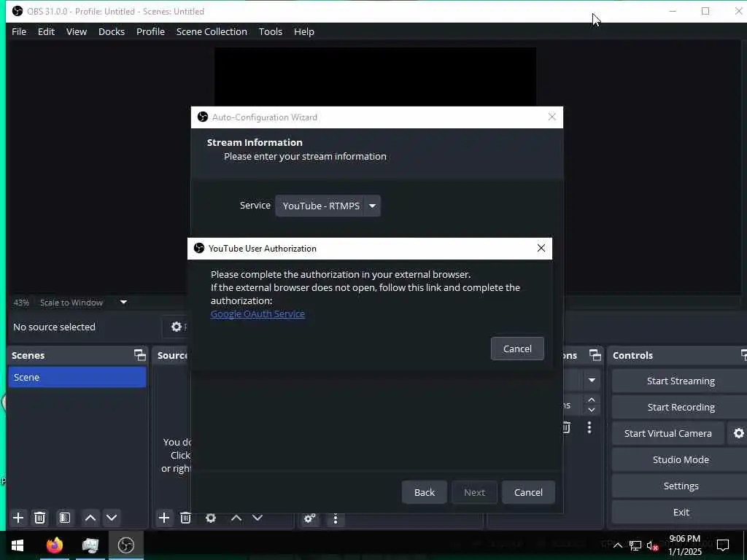Move the scene down with the arrow icon
The width and height of the screenshot is (747, 560).
coord(112,518)
